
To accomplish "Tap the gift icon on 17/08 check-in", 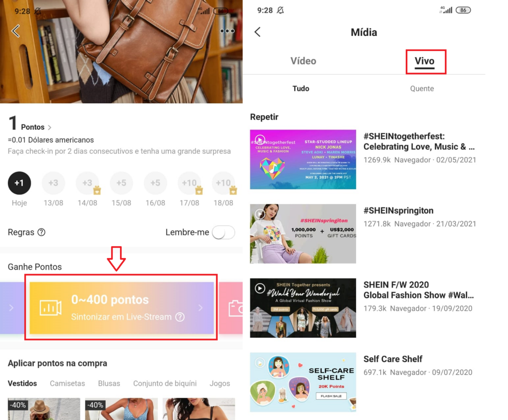I will tap(199, 190).
